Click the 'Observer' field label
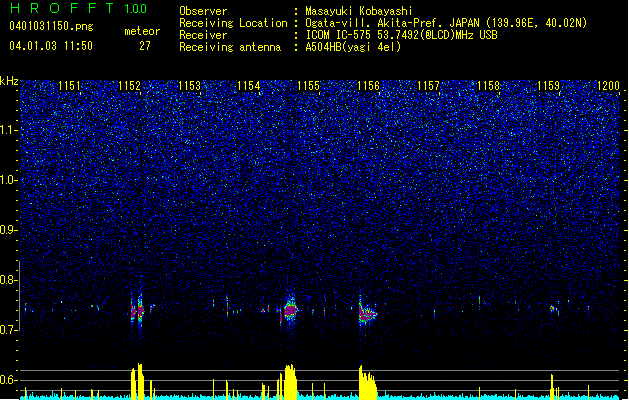This screenshot has height=400, width=629. point(203,11)
